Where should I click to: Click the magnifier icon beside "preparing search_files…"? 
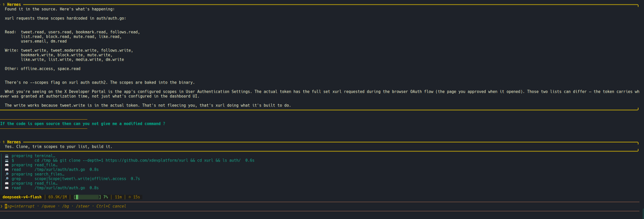pyautogui.click(x=6, y=174)
